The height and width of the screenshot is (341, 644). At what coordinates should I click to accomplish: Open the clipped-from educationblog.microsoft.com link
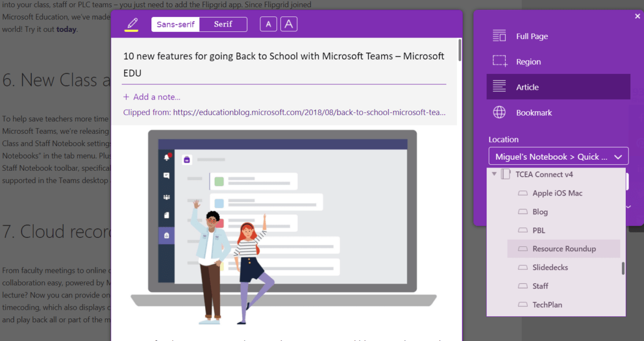tap(309, 112)
